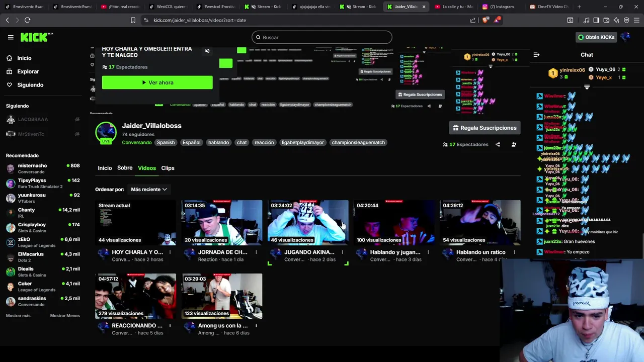
Task: Open recommended channel misternacho
Action: click(43, 168)
